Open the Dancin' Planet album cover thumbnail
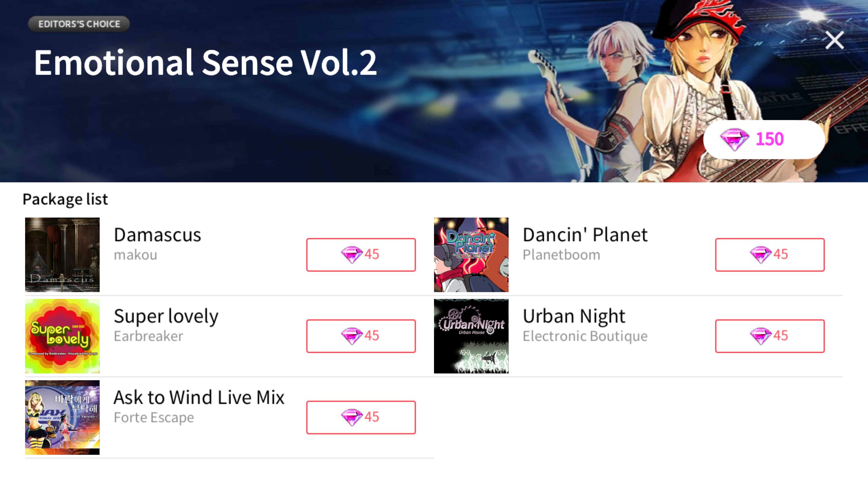868x488 pixels. tap(471, 255)
